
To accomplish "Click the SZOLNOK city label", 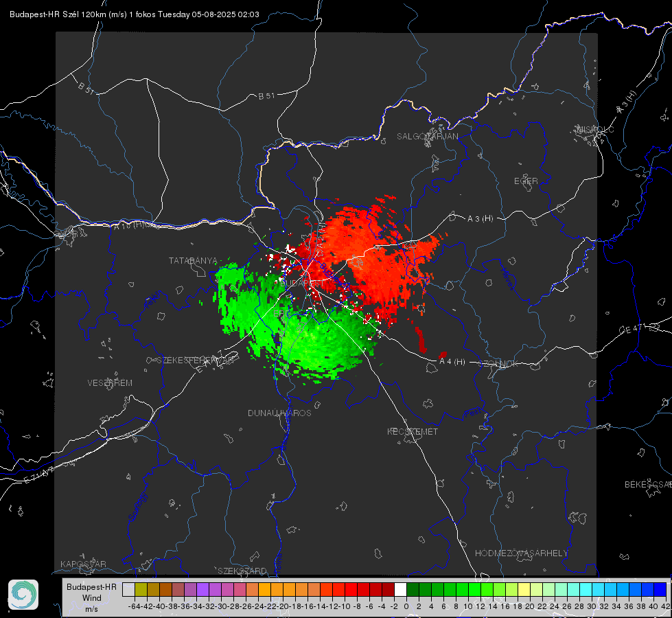I will (499, 364).
